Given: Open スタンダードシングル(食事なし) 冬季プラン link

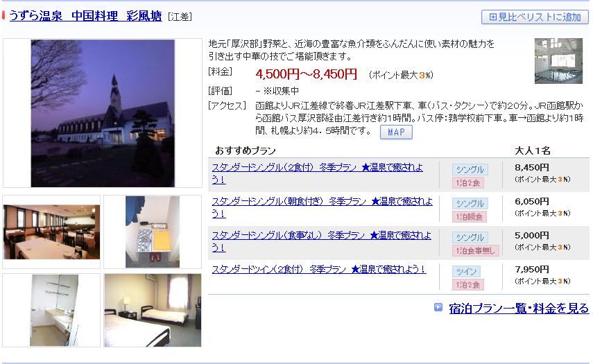Looking at the screenshot, I should tap(321, 241).
